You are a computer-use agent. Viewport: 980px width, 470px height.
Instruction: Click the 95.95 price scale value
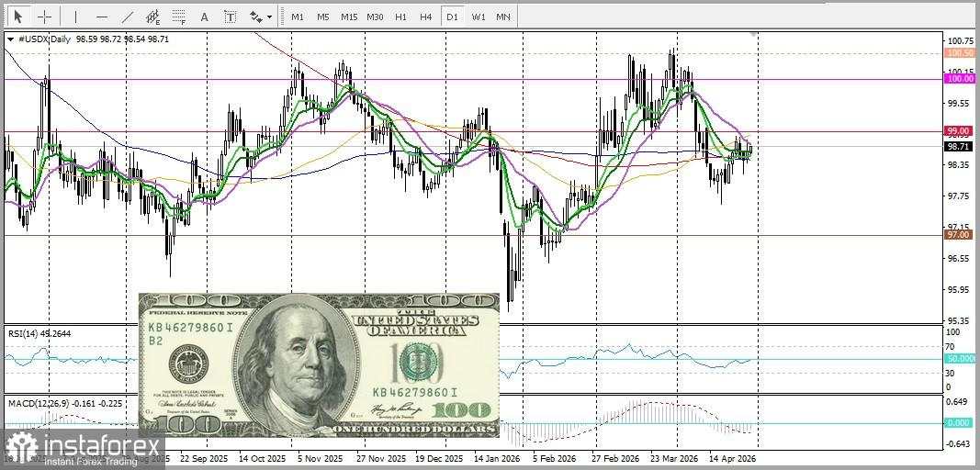point(960,290)
